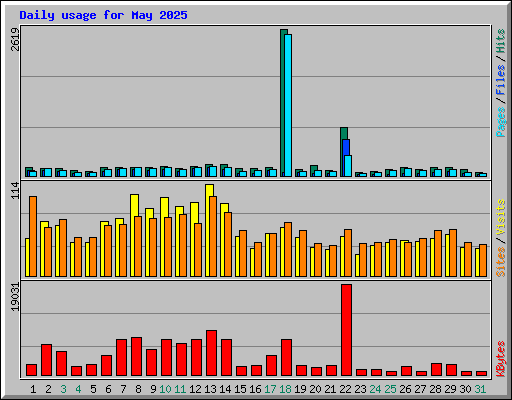Click day label 1 on the axis
Viewport: 512px width, 400px height.
(33, 389)
